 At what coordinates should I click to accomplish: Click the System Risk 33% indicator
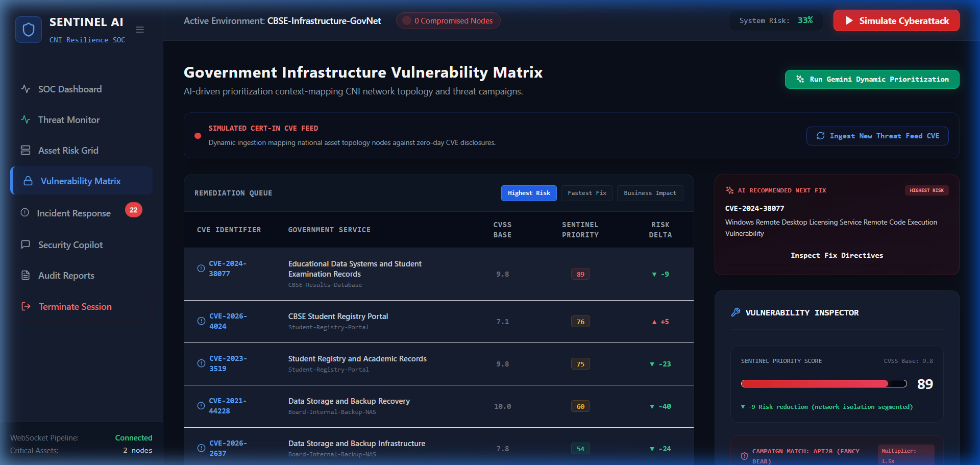pos(776,20)
